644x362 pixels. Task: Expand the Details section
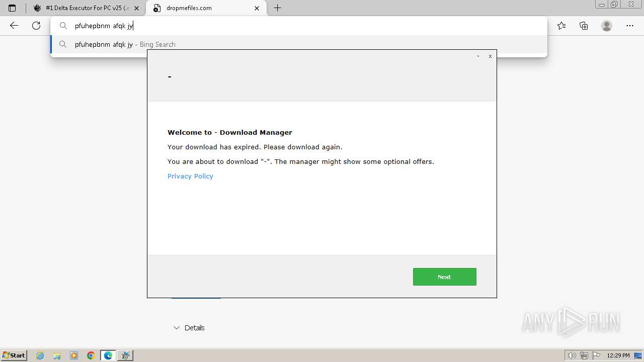point(189,328)
